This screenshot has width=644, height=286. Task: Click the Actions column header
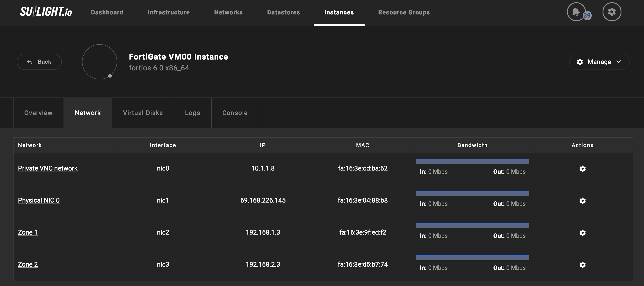tap(582, 145)
